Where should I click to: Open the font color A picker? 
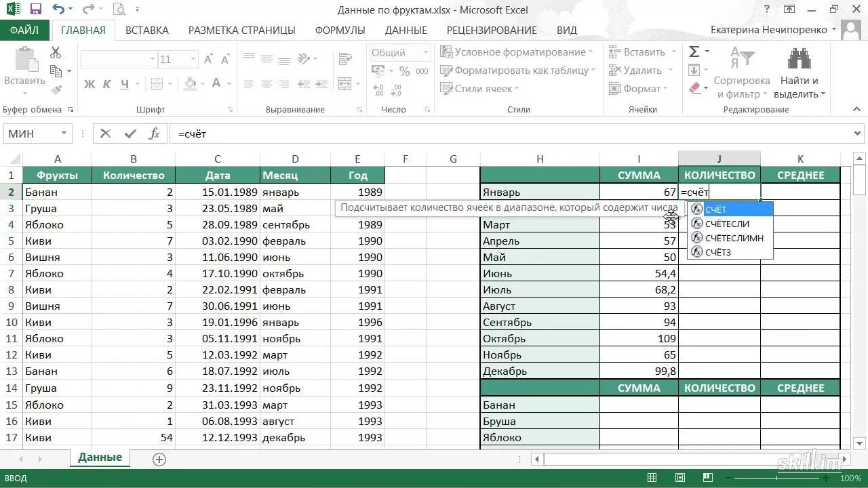216,84
